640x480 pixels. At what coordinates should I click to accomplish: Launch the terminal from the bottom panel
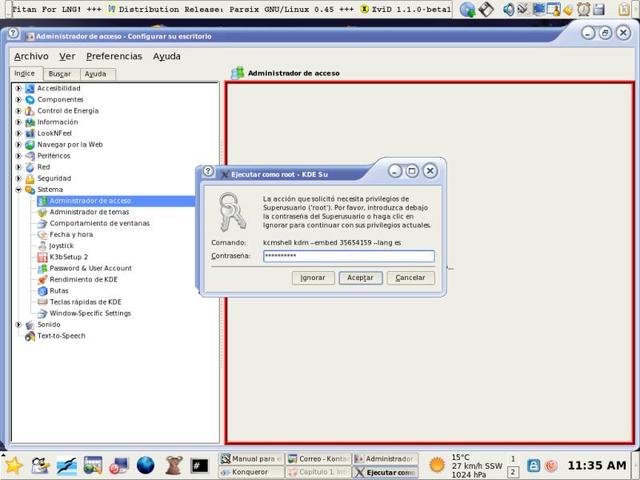[200, 465]
